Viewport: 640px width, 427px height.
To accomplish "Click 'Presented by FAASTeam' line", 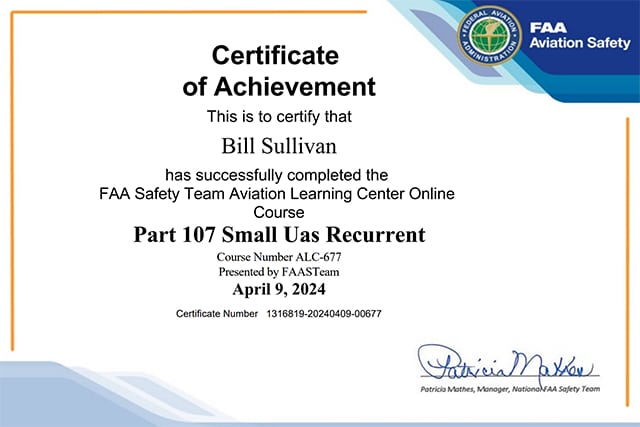I will pos(279,272).
